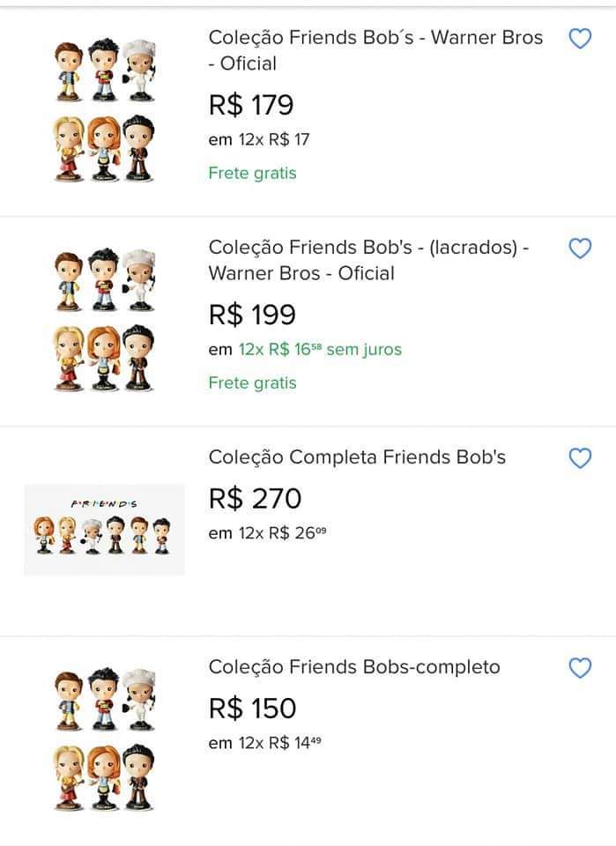Click the R$ 179 price
The width and height of the screenshot is (616, 846).
point(251,106)
